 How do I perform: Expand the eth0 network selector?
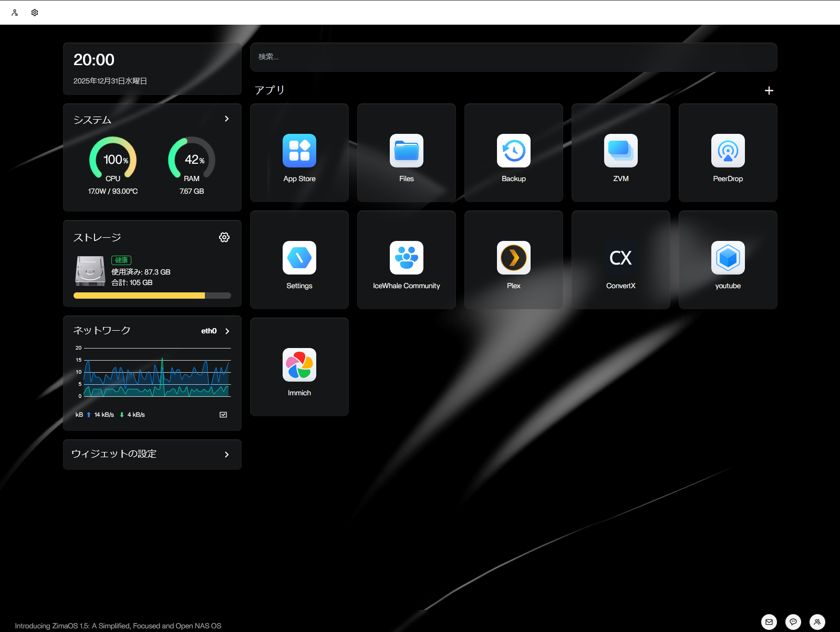pos(227,331)
